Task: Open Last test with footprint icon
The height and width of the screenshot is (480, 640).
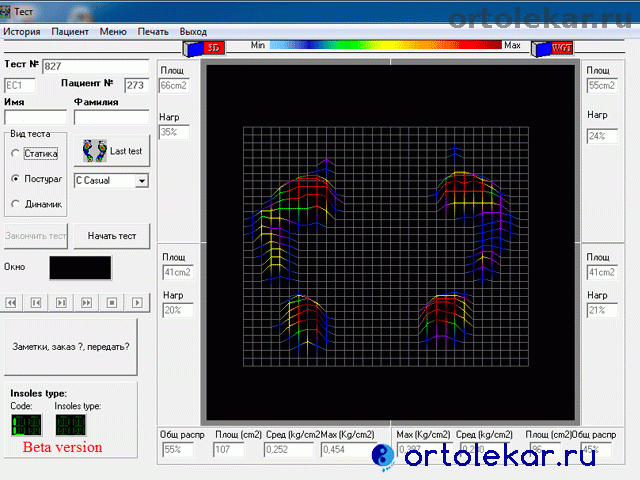Action: point(112,151)
